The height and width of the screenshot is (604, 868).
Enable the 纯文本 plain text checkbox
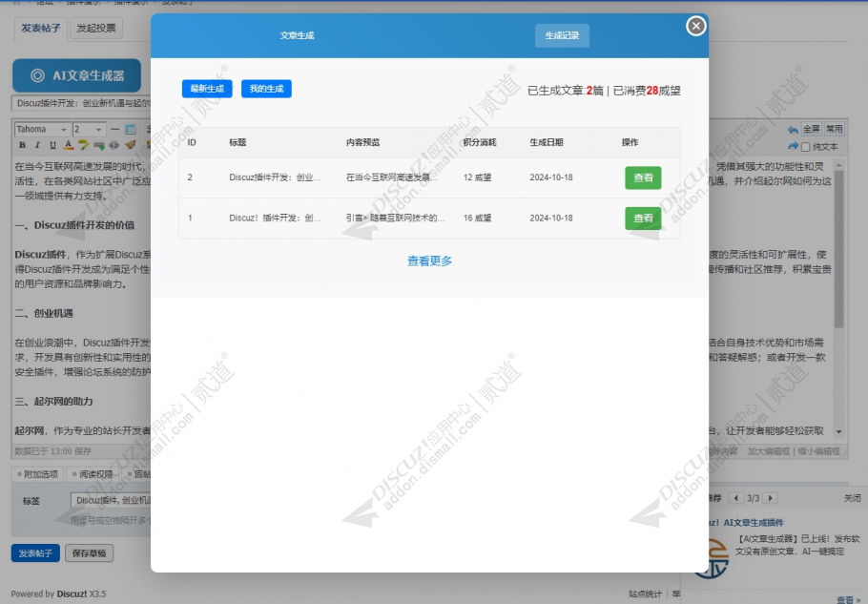point(805,147)
